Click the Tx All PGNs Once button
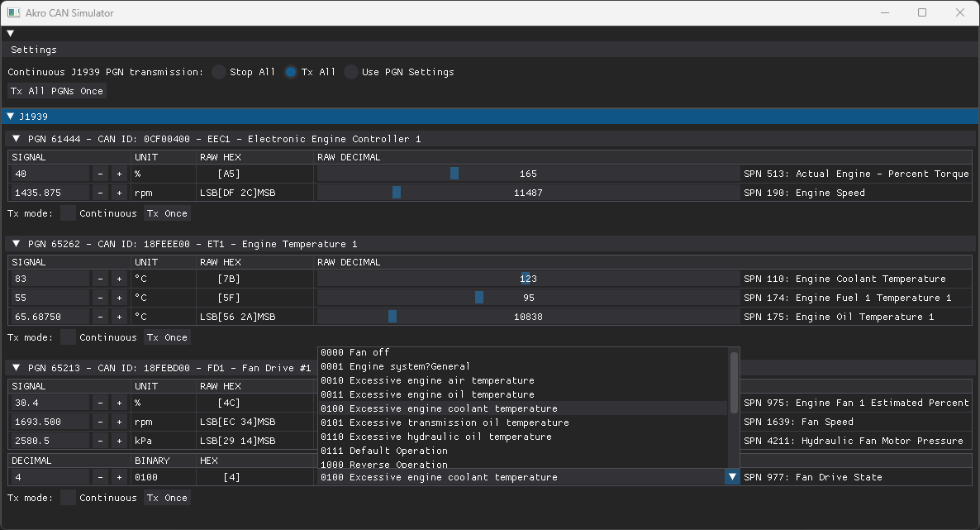The image size is (980, 530). [56, 90]
